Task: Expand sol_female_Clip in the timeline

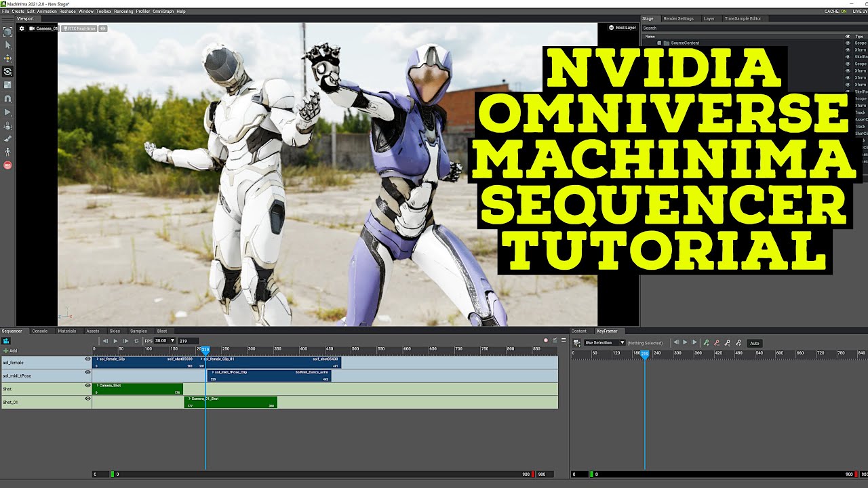Action: pos(98,359)
